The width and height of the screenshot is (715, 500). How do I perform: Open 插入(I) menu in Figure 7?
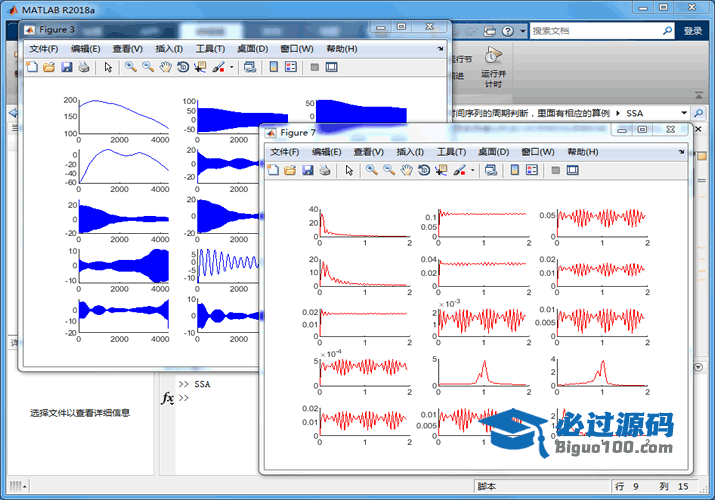pyautogui.click(x=410, y=152)
